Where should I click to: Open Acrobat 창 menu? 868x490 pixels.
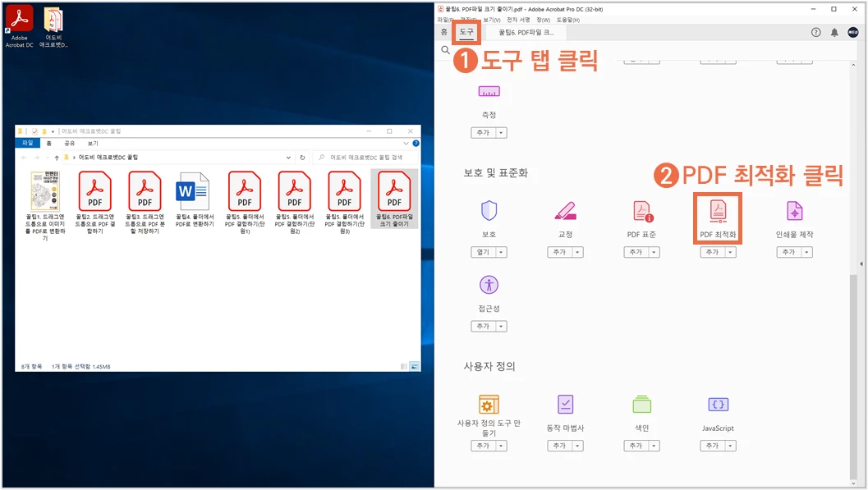(543, 20)
